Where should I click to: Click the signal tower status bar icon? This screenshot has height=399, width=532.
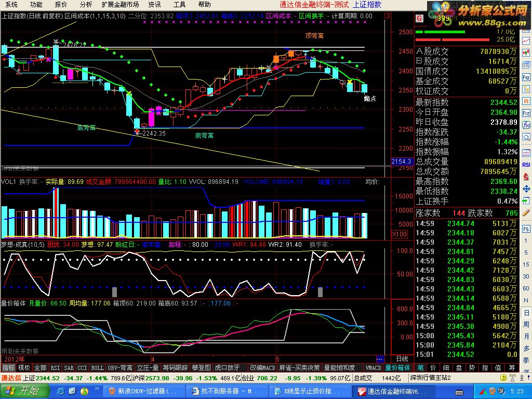512,378
